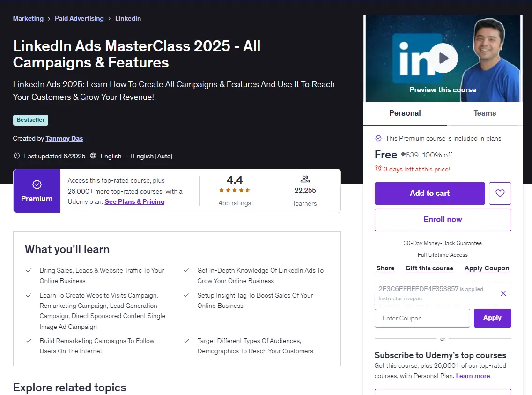Viewport: 532px width, 395px height.
Task: Click '30-Day Money-Back Guarantee' text
Action: tap(443, 243)
